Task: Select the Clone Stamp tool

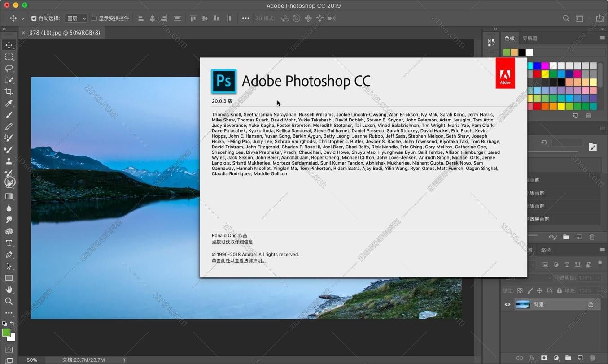Action: tap(9, 161)
